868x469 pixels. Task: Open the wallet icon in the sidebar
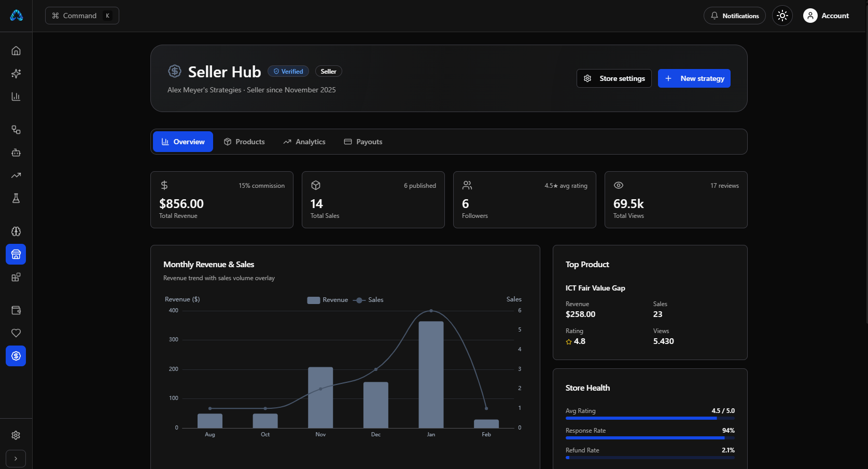[16, 310]
